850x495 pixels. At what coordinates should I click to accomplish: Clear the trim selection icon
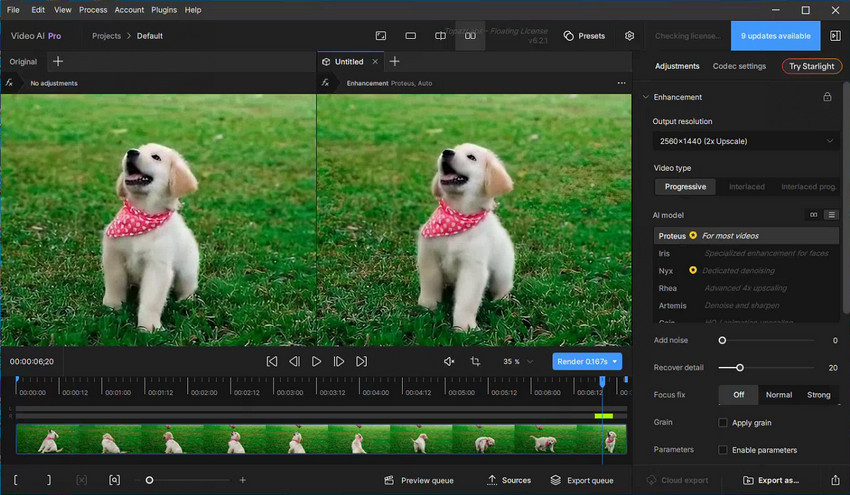point(81,480)
